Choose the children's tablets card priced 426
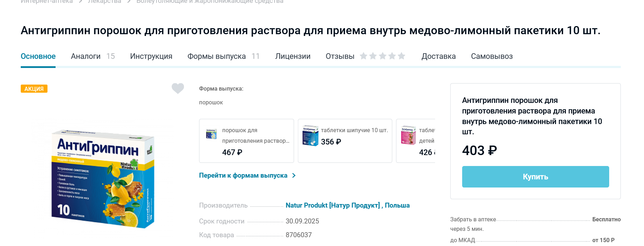 (416, 141)
